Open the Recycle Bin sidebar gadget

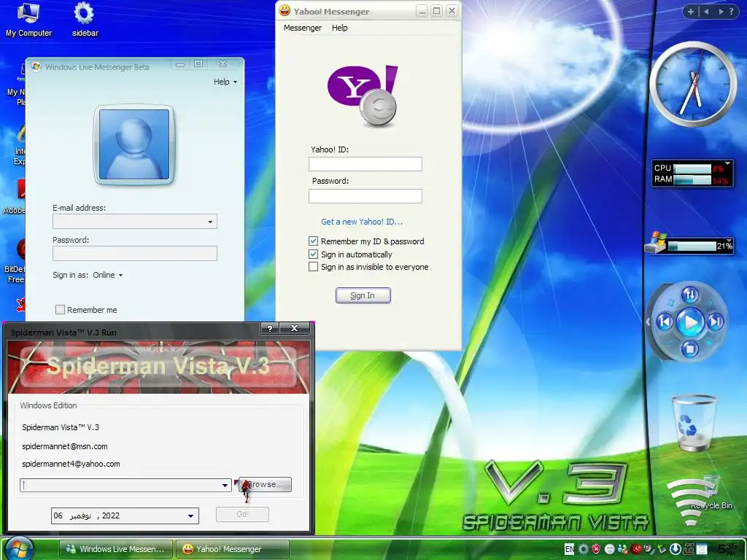[694, 423]
